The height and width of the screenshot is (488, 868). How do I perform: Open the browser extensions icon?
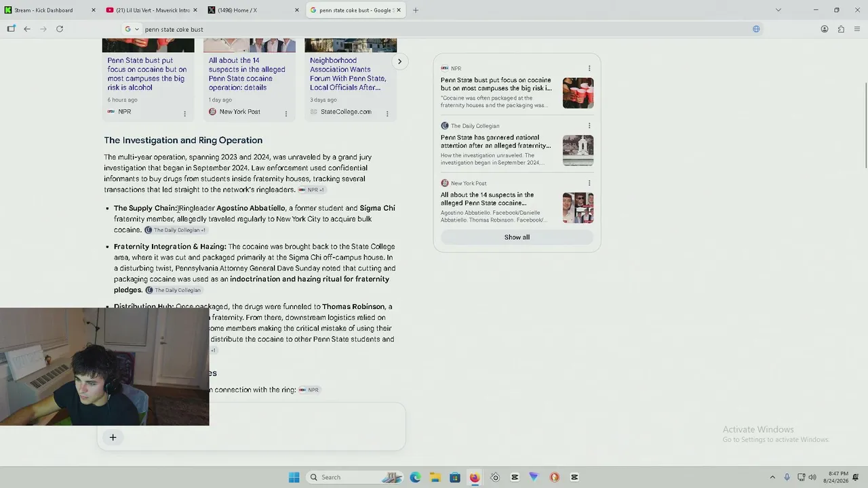pos(841,29)
